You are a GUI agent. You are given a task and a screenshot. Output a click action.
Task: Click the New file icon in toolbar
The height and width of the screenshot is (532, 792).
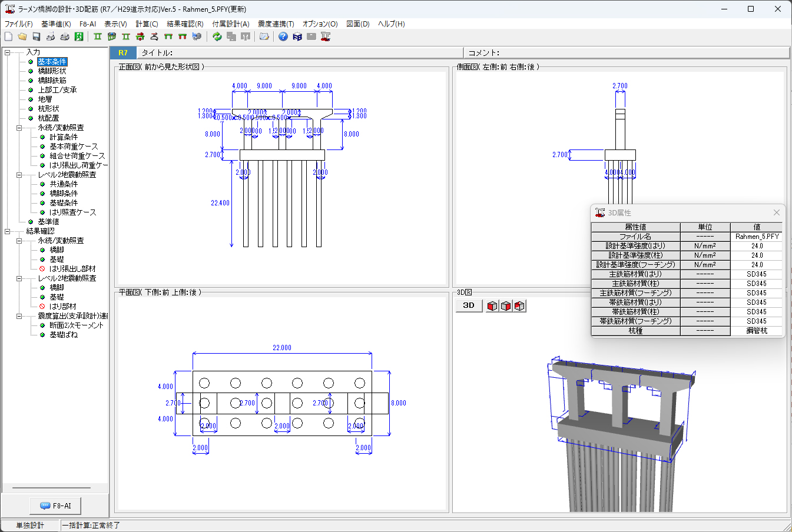click(8, 36)
